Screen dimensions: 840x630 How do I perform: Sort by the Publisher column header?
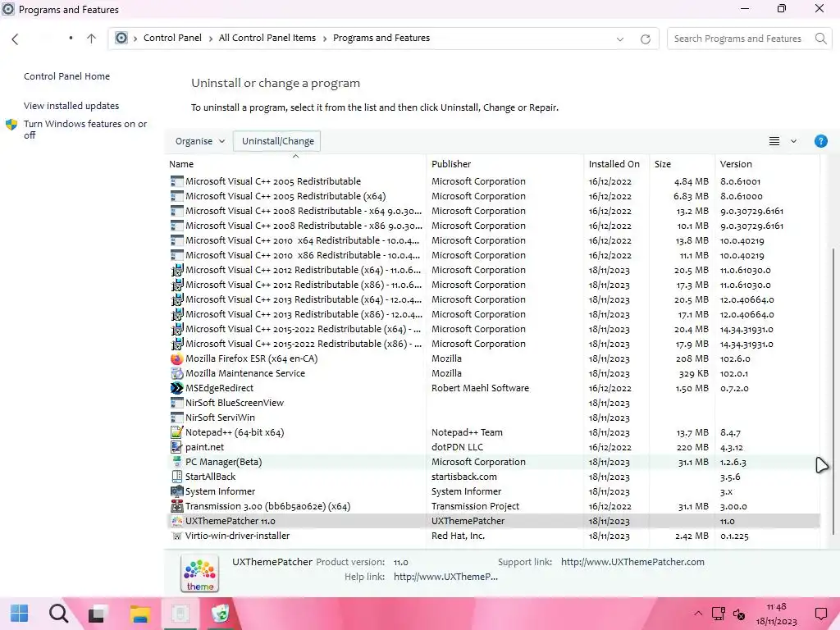coord(505,164)
